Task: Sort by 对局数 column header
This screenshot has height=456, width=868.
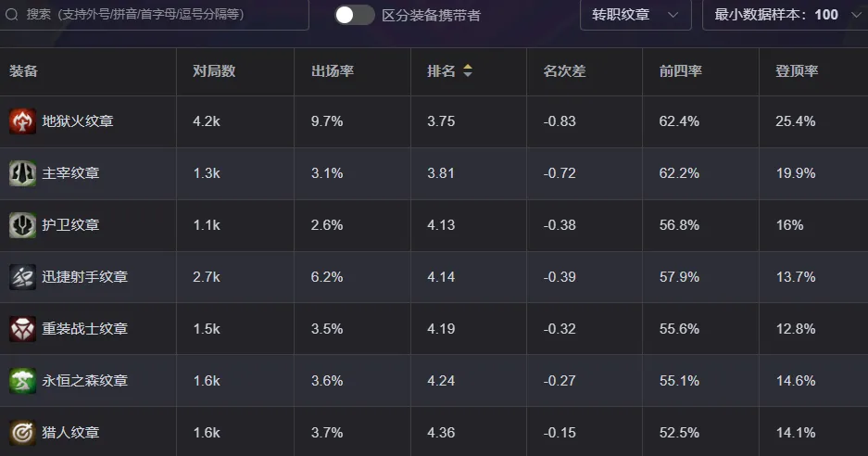Action: 214,71
